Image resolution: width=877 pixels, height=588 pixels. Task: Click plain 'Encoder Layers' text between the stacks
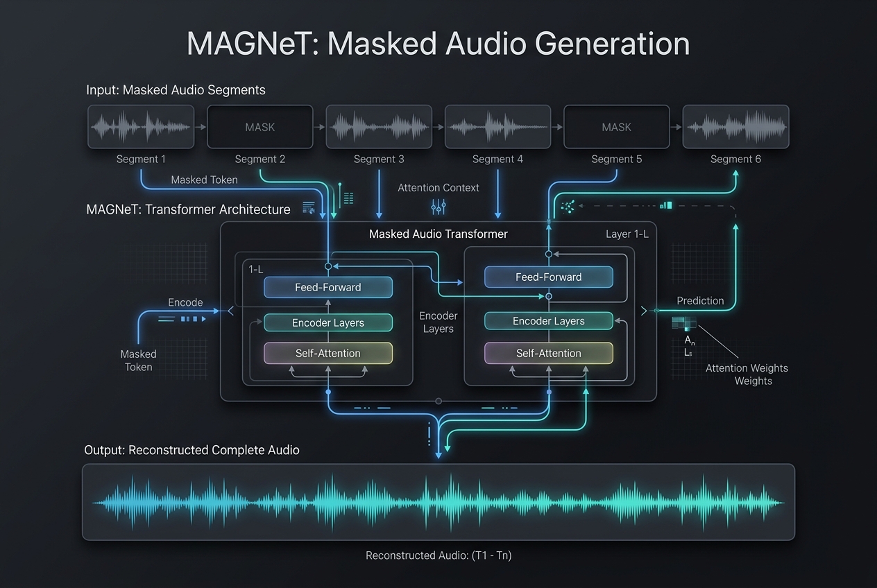438,322
